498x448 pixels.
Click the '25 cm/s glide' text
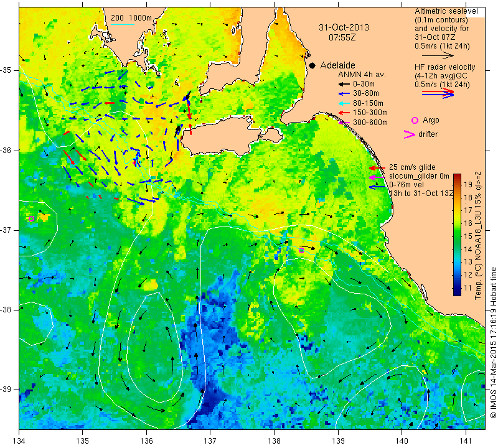click(x=412, y=167)
